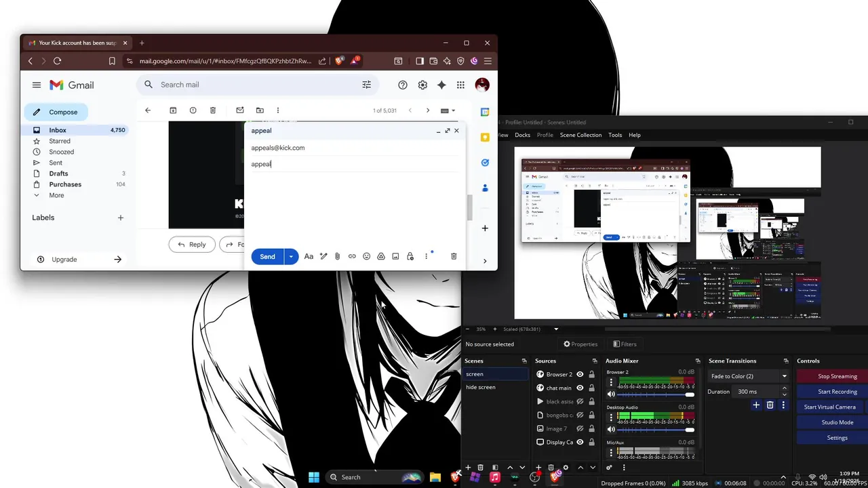Click the Gmail Compose button
Viewport: 868px width, 488px height.
[56, 112]
